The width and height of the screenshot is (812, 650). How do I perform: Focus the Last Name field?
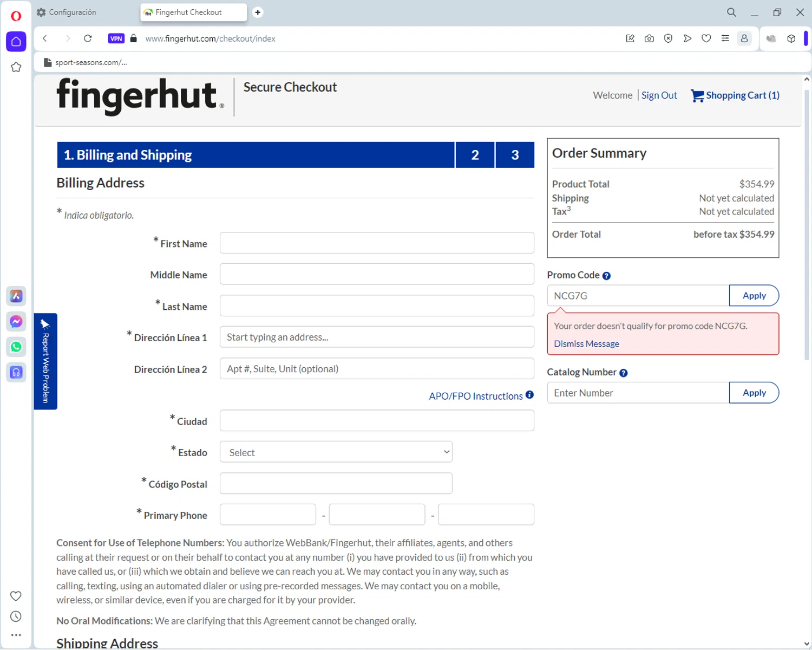tap(377, 305)
